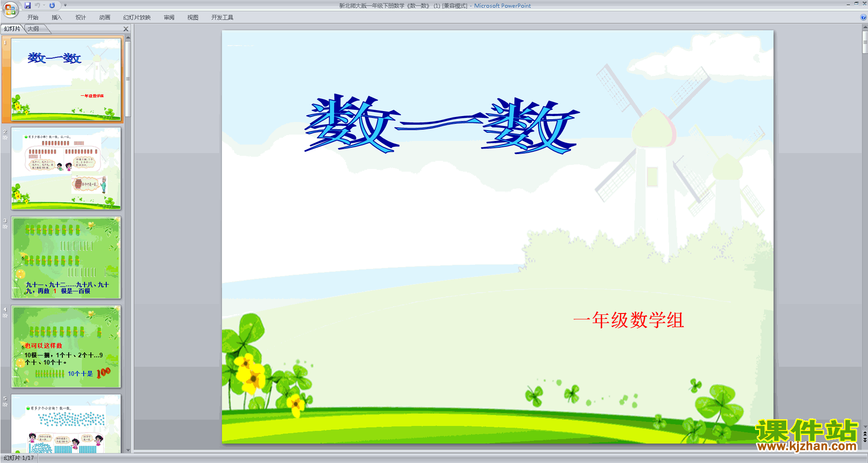Open the 视图 ribbon tab
Screen dimensions: 868x463
tap(193, 18)
